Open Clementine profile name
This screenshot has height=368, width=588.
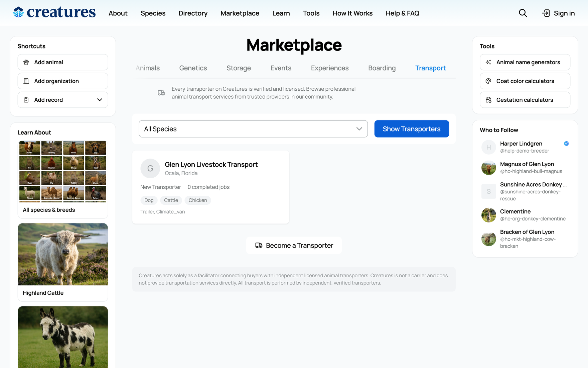click(515, 211)
